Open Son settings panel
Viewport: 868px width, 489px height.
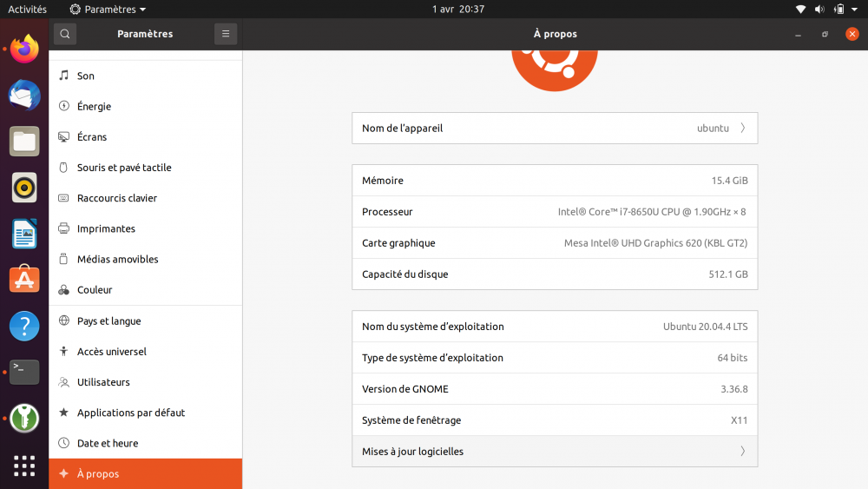[x=146, y=76]
